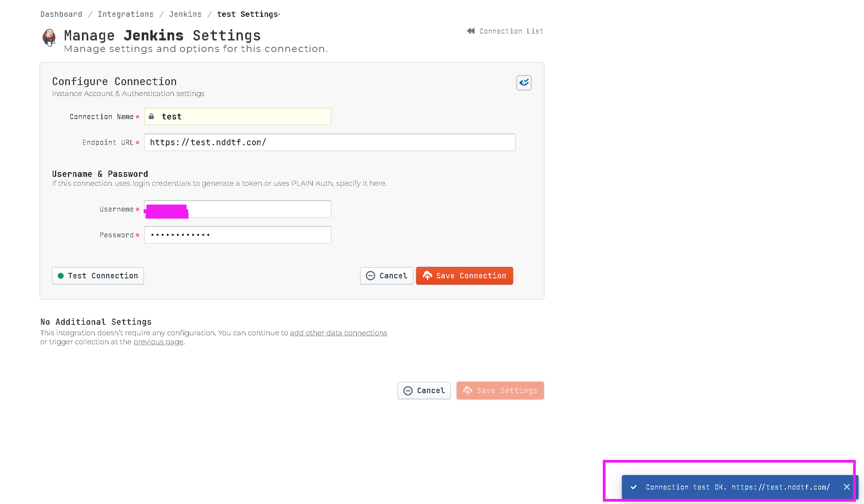
Task: Go to the Integrations breadcrumb
Action: 125,14
